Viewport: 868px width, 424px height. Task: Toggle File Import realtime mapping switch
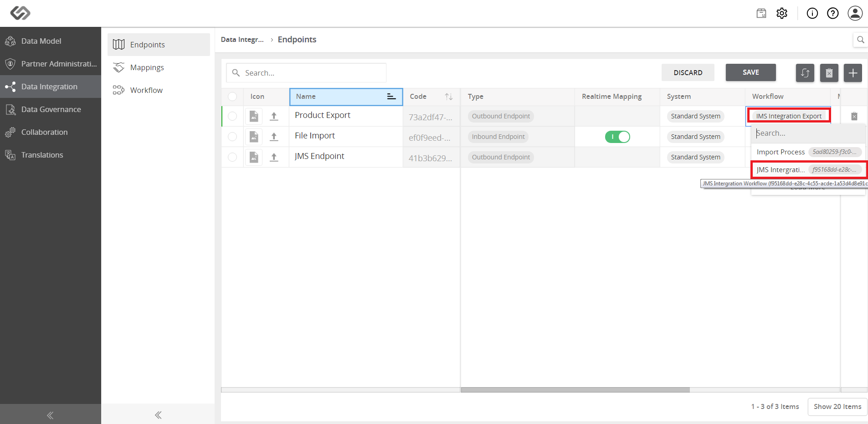point(617,137)
